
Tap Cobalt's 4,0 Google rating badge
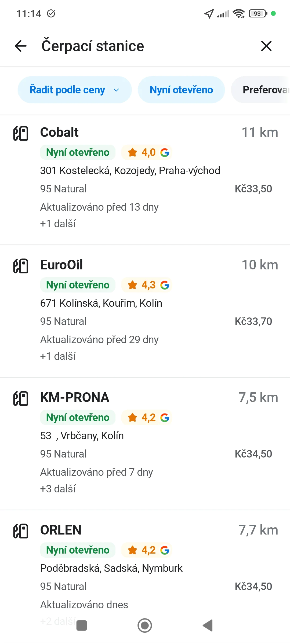tap(147, 152)
